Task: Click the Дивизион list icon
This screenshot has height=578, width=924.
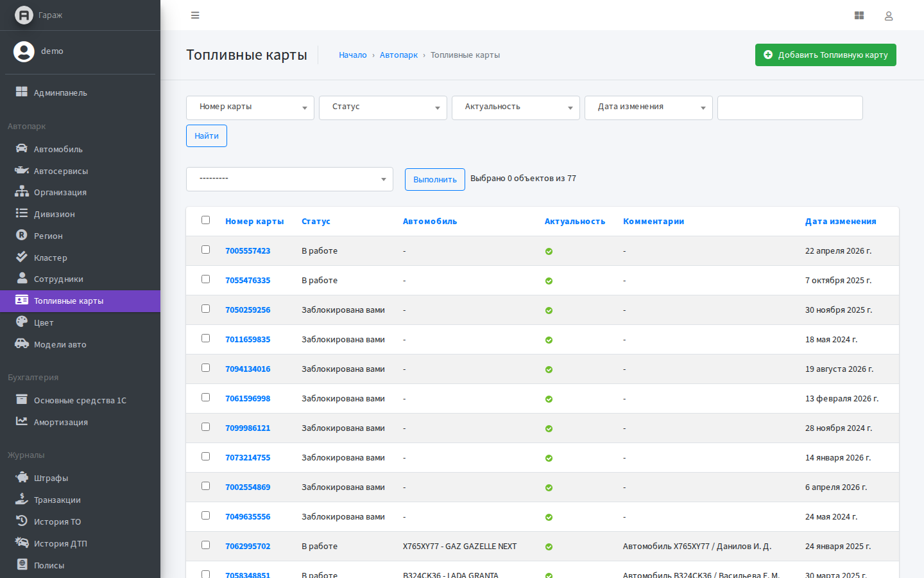Action: (x=22, y=213)
